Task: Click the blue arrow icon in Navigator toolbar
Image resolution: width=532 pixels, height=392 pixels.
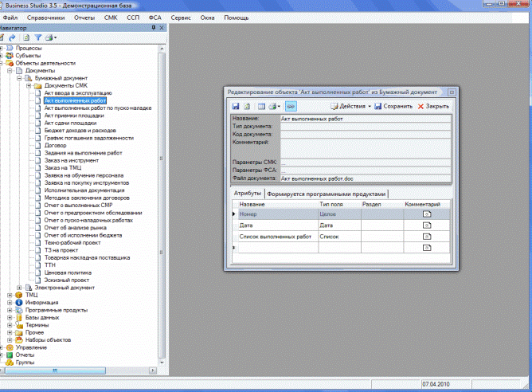Action: (12, 37)
